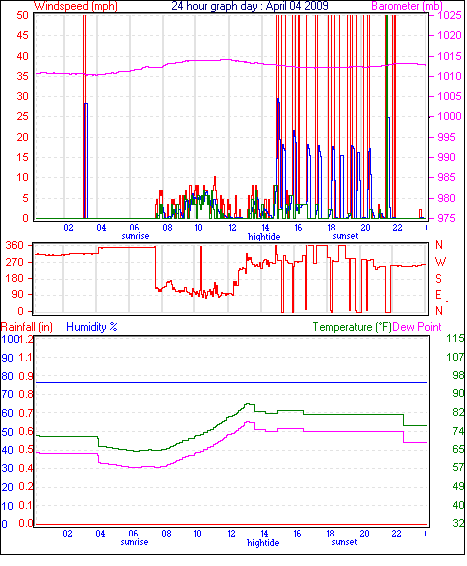
Task: Click the W compass direction label
Action: (x=440, y=262)
